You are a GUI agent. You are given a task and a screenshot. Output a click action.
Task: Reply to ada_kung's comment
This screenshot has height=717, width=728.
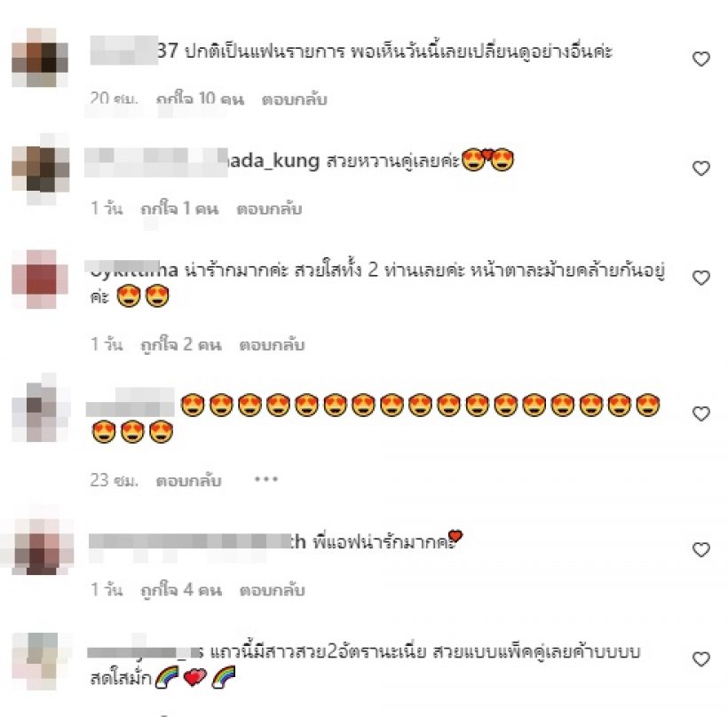pyautogui.click(x=269, y=209)
